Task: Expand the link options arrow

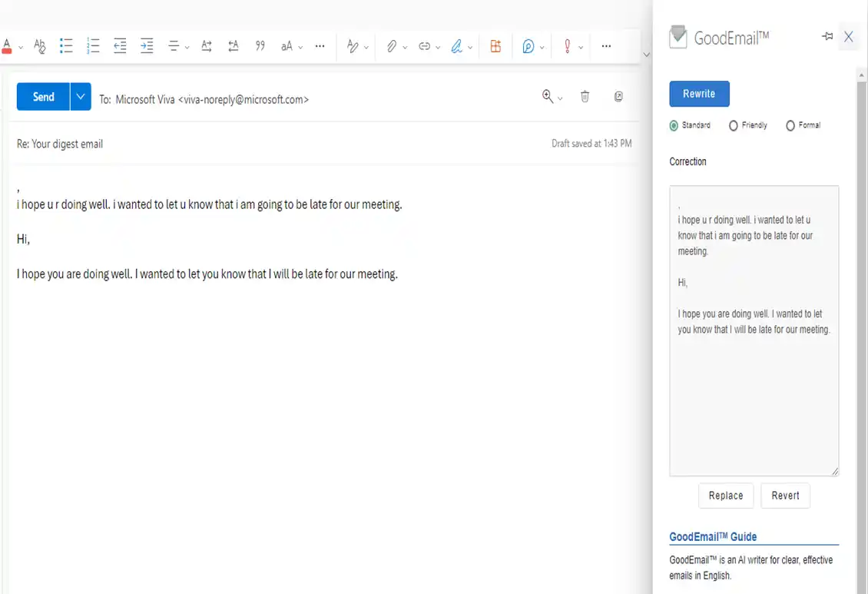Action: (438, 48)
